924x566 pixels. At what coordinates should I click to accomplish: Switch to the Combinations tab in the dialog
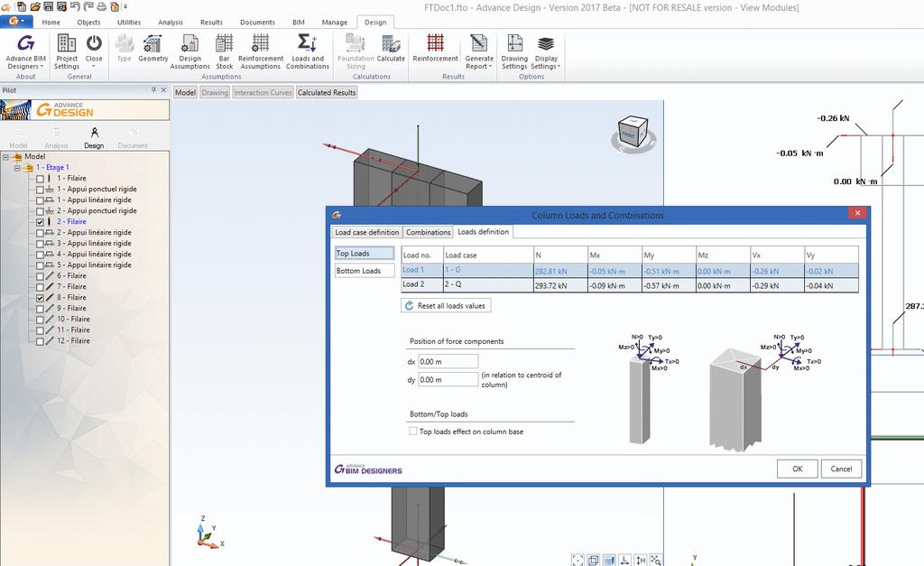pos(428,232)
